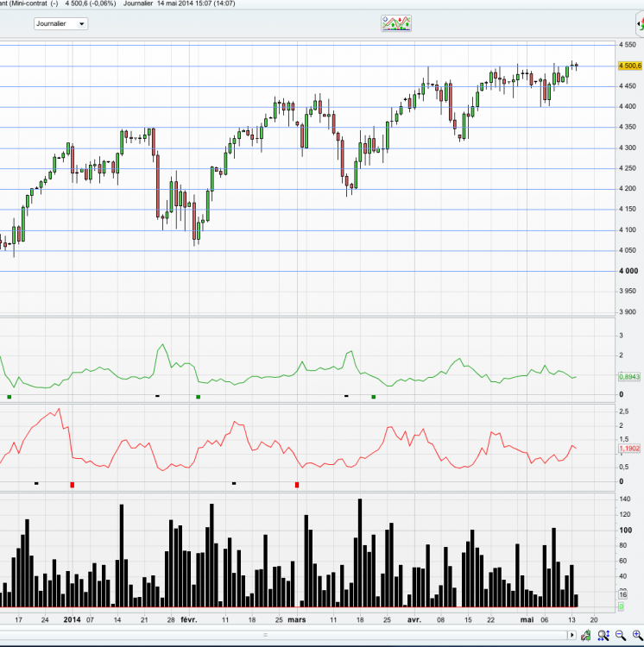Screen dimensions: 644x647
Task: Click the green indicator value label 0,8943
Action: pyautogui.click(x=629, y=376)
